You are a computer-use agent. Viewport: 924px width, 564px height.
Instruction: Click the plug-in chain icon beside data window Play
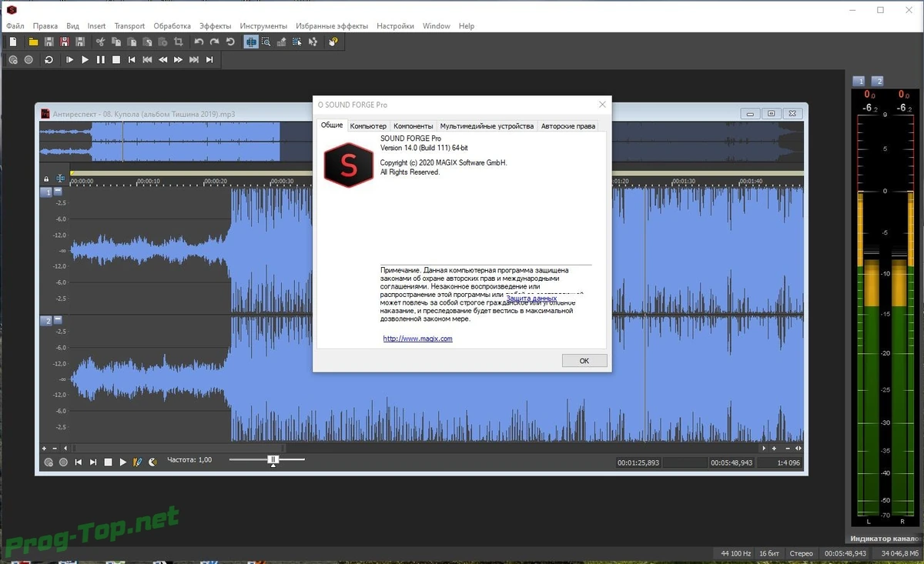pyautogui.click(x=137, y=462)
